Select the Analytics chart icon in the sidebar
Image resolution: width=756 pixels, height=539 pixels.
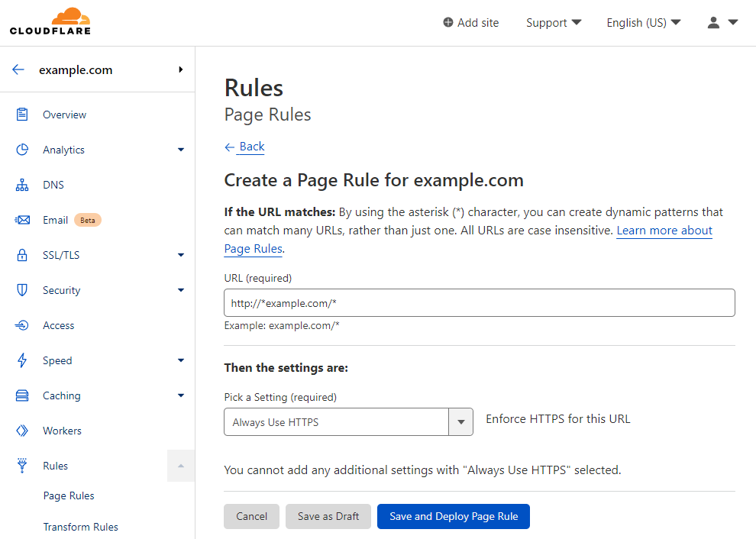(x=21, y=150)
